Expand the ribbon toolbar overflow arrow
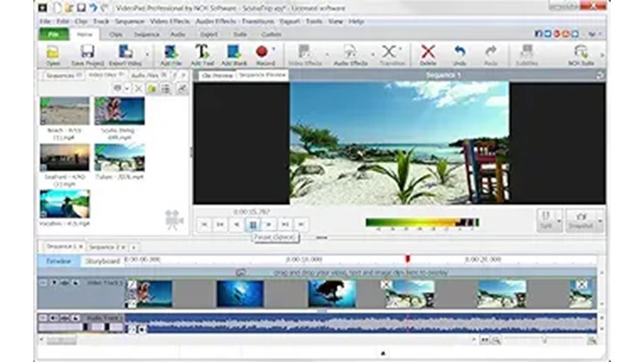The height and width of the screenshot is (362, 644). coord(602,55)
